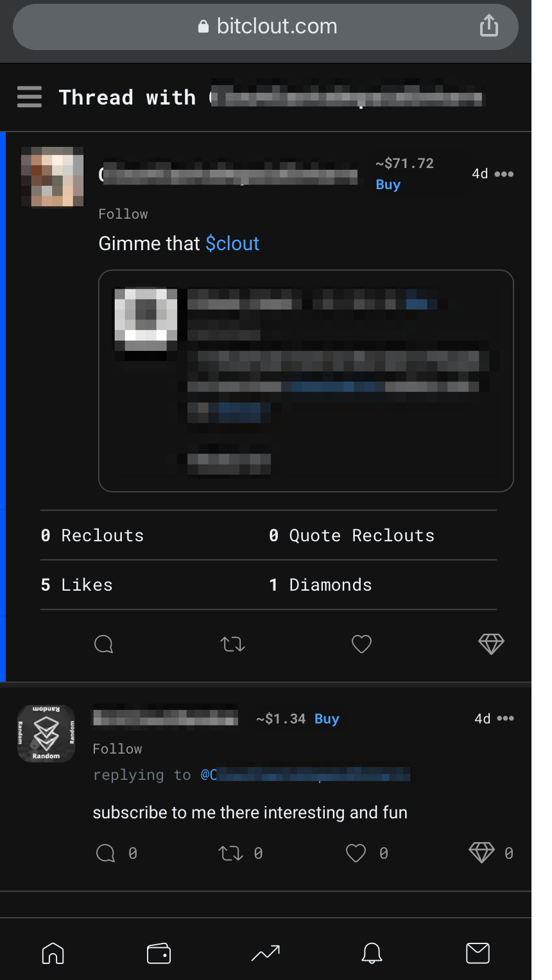
Task: Like the main post with heart
Action: click(x=361, y=644)
